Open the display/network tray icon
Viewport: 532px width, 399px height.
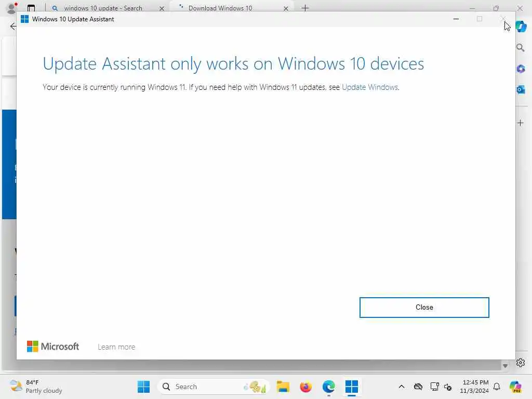[434, 387]
